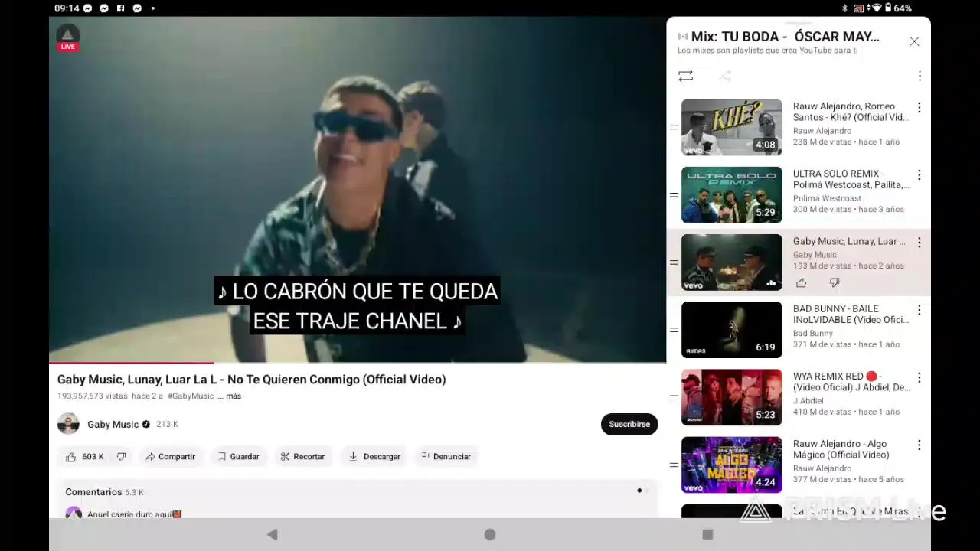
Task: Dislike the video under the player
Action: (x=121, y=456)
